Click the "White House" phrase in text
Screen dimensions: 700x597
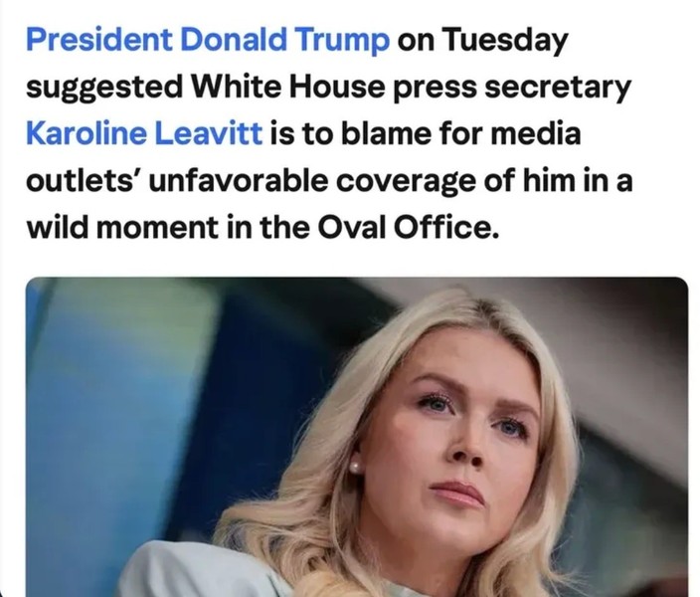coord(288,87)
